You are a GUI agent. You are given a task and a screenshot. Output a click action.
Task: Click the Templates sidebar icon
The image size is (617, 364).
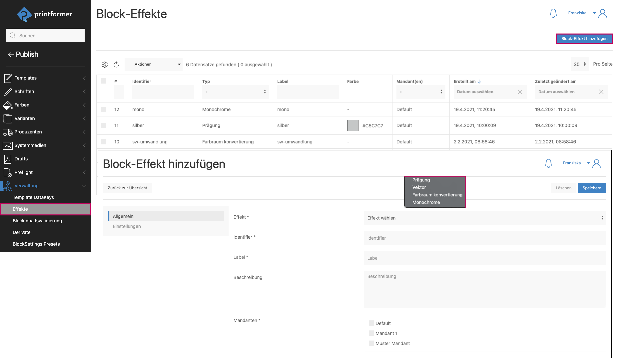click(x=8, y=78)
